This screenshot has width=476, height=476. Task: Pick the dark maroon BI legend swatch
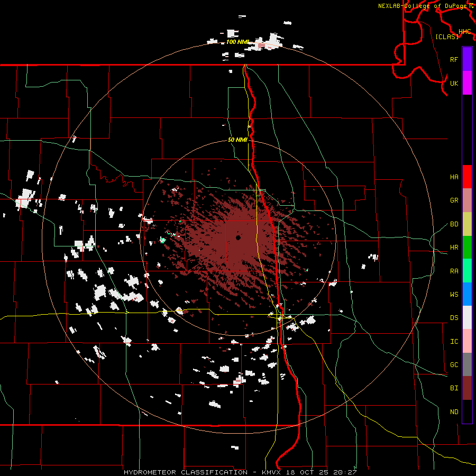click(467, 388)
